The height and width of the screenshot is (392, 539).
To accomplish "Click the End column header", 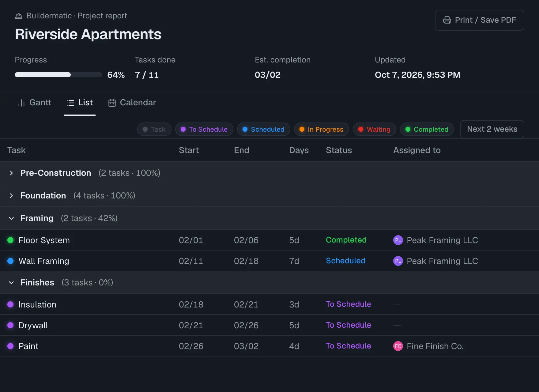I will tap(242, 150).
